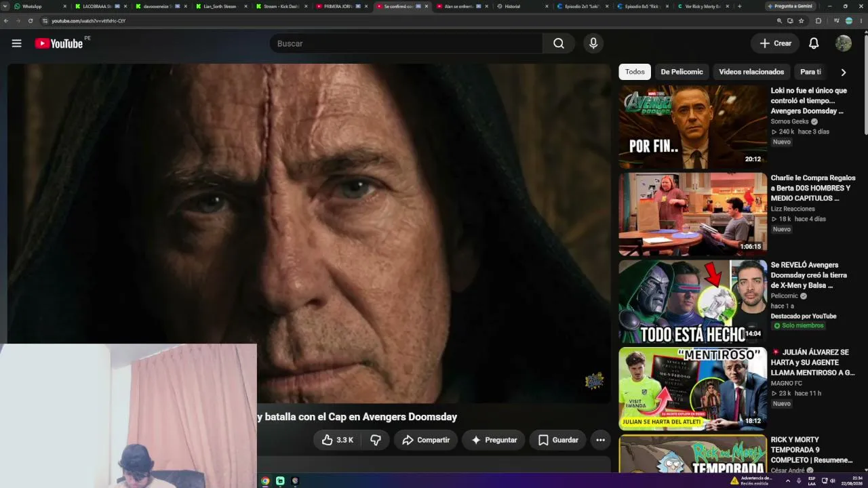Open the weather warning taskbar widget
Viewport: 868px width, 488px height.
pyautogui.click(x=752, y=481)
